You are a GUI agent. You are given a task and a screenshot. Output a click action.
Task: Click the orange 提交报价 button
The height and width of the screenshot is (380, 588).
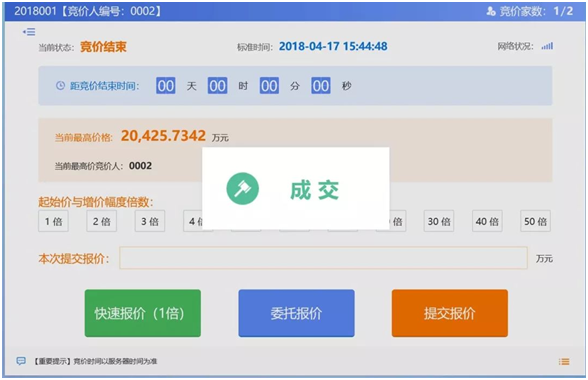pos(450,313)
